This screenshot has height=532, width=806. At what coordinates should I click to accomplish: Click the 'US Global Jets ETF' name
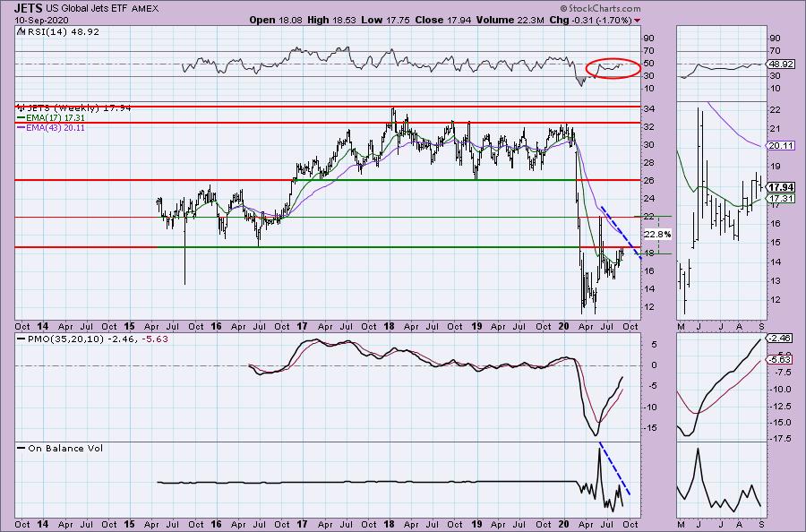click(x=87, y=9)
